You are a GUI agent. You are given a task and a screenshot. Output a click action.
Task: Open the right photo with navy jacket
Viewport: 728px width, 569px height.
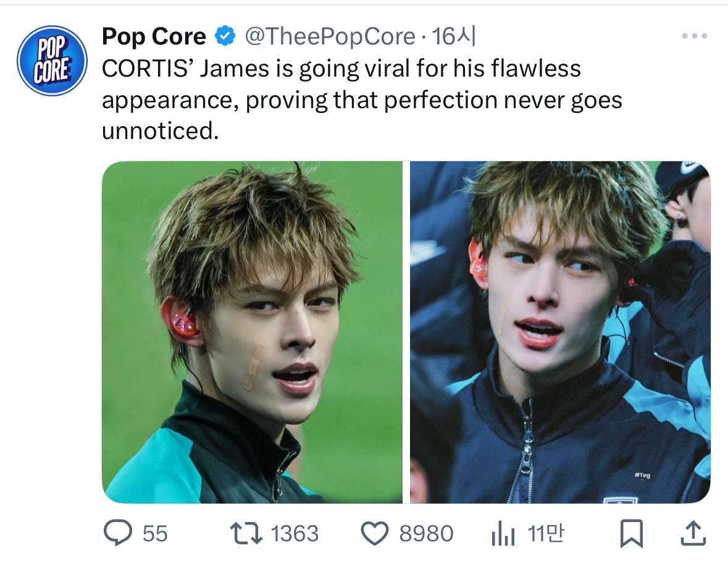coord(560,332)
